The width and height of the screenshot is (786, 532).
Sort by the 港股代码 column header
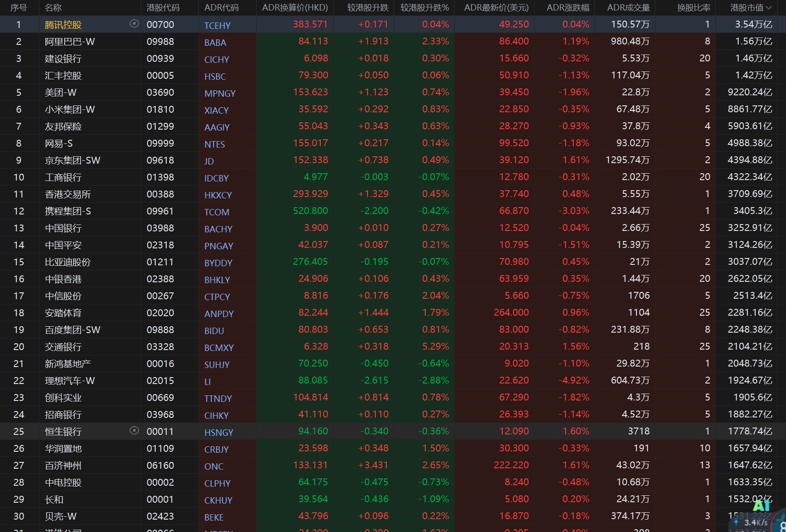[163, 8]
